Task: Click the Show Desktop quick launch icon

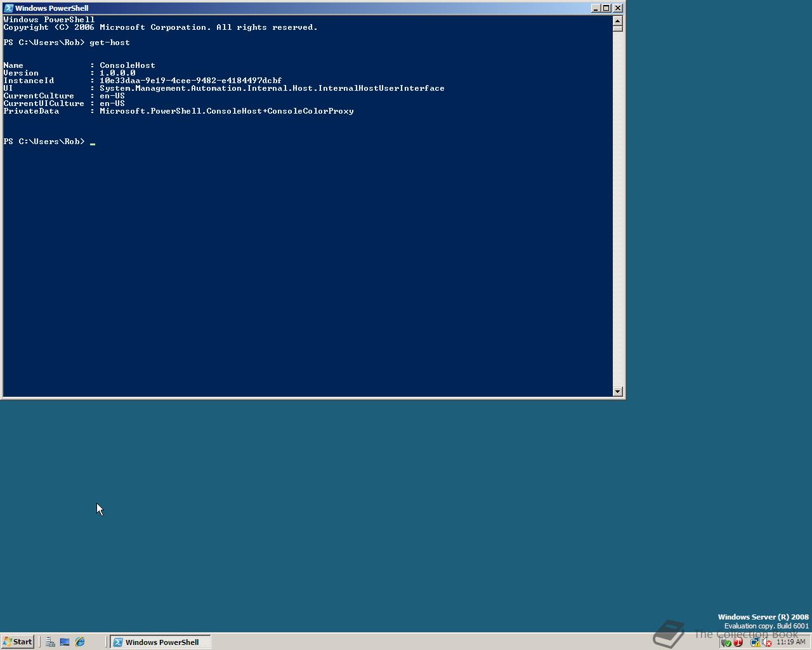Action: pos(65,642)
